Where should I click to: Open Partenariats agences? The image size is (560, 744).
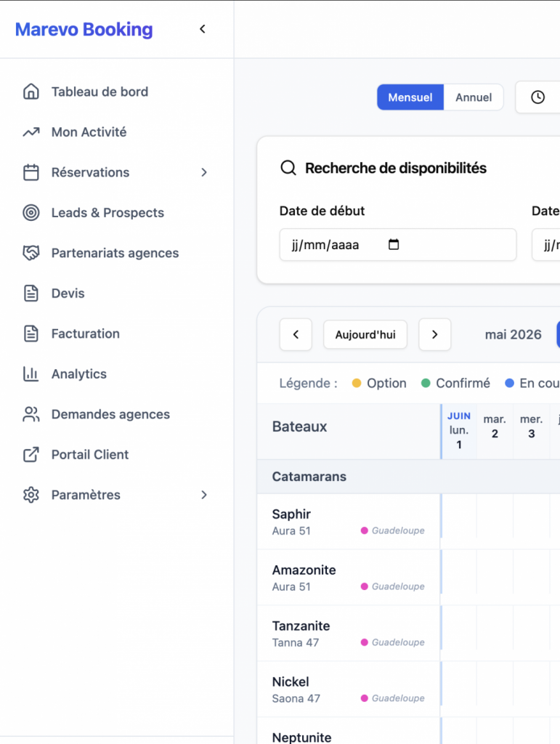point(117,253)
